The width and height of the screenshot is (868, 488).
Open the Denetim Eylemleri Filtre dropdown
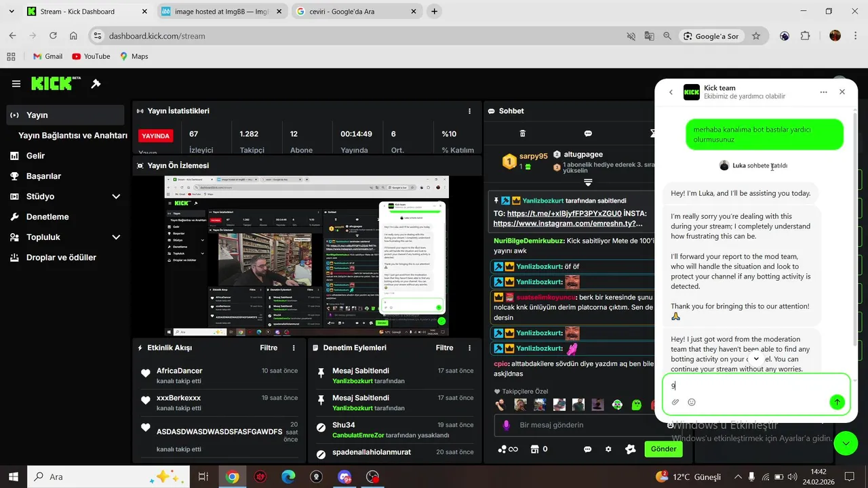pos(444,348)
